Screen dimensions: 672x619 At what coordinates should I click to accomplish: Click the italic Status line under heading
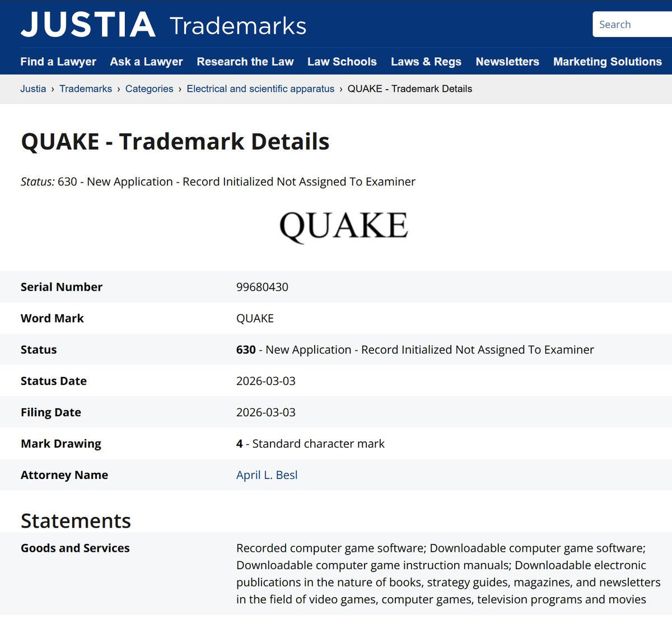pos(218,181)
